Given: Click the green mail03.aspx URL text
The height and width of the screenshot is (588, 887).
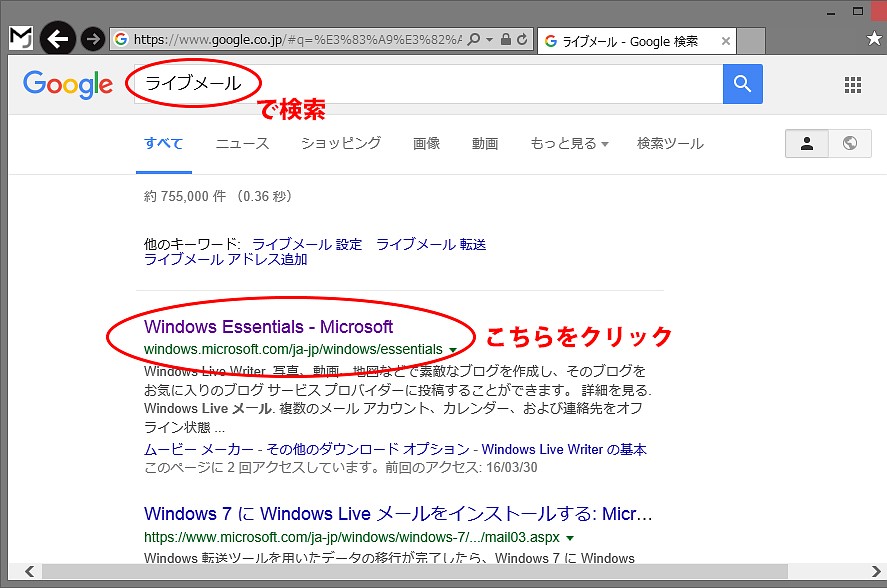Looking at the screenshot, I should (352, 537).
